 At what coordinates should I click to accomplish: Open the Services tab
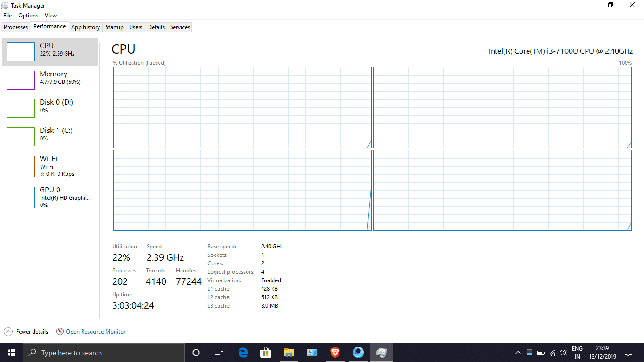click(x=180, y=27)
